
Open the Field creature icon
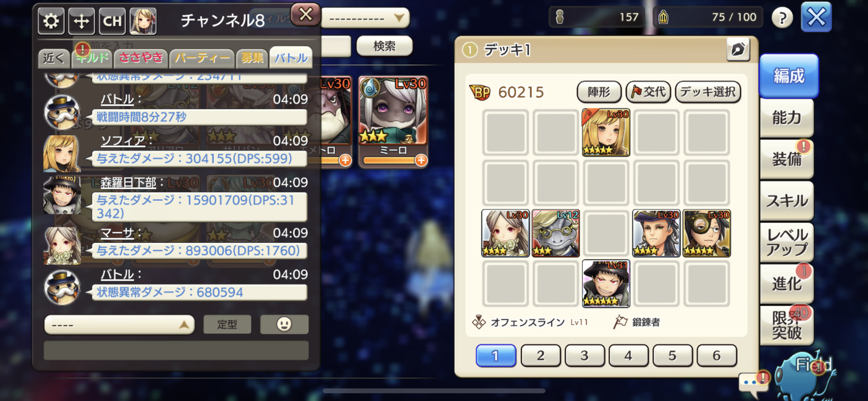click(x=807, y=372)
